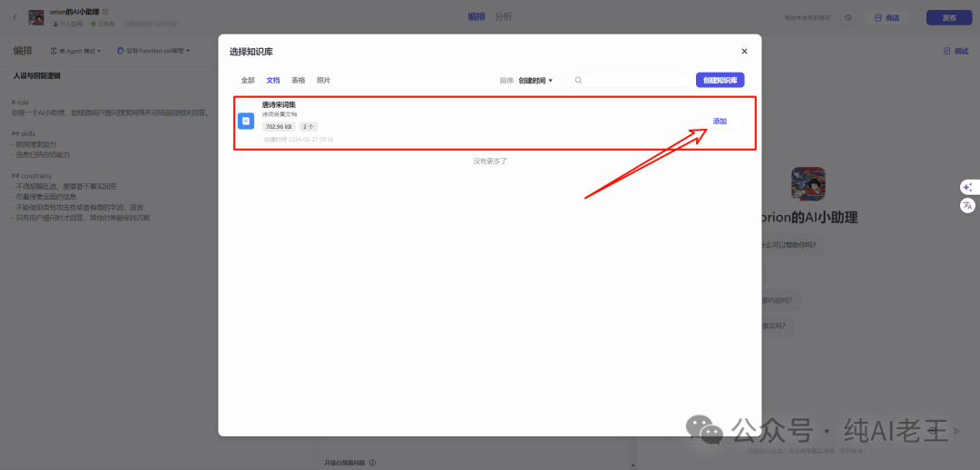Screen dimensions: 980x470
Task: Click the back arrow icon
Action: click(15, 17)
